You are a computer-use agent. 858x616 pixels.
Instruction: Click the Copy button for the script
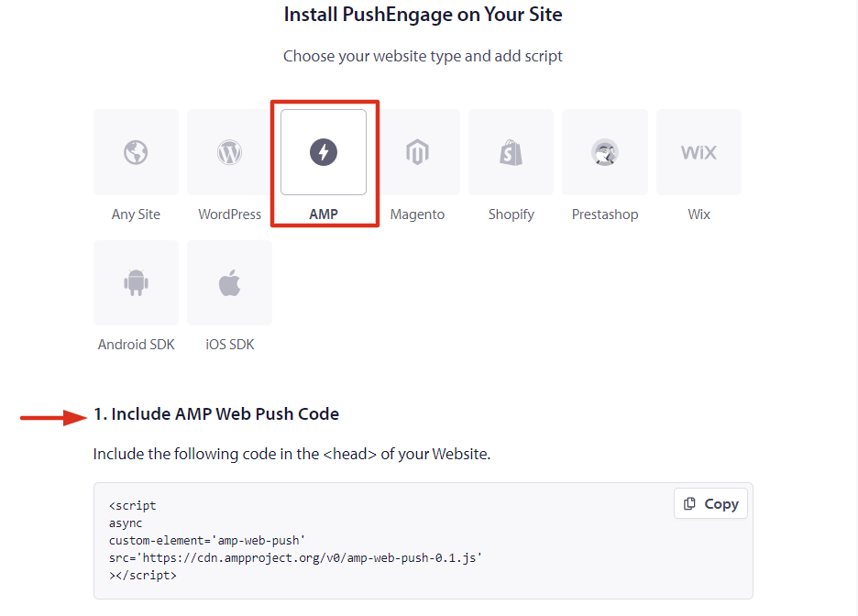point(710,503)
